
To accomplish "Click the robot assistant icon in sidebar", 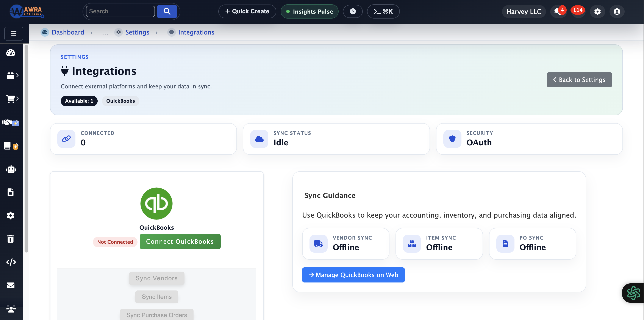I will click(x=11, y=169).
